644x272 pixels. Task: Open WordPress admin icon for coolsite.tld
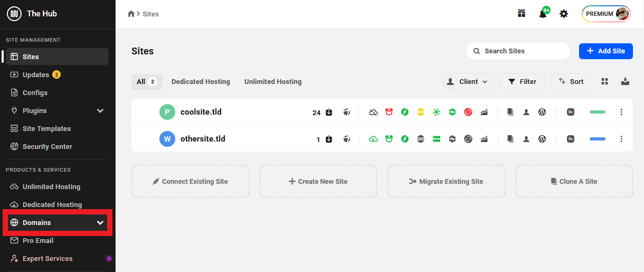click(542, 112)
